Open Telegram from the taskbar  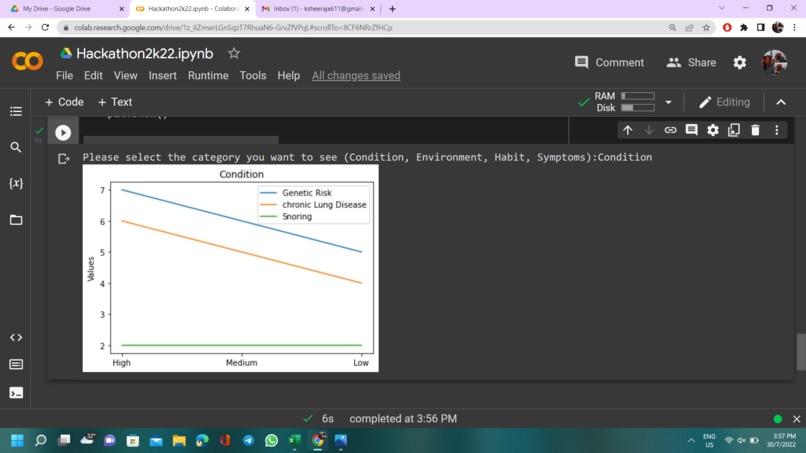click(x=248, y=441)
